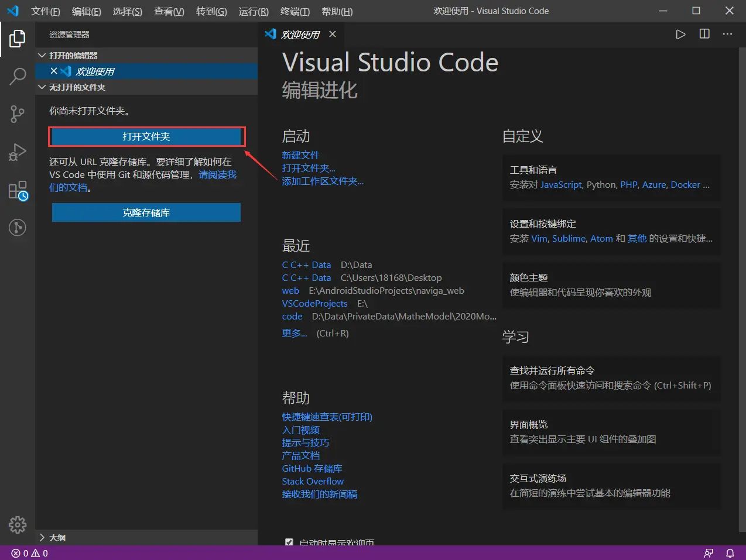This screenshot has height=560, width=746.
Task: Install JavaScript support link
Action: 561,185
